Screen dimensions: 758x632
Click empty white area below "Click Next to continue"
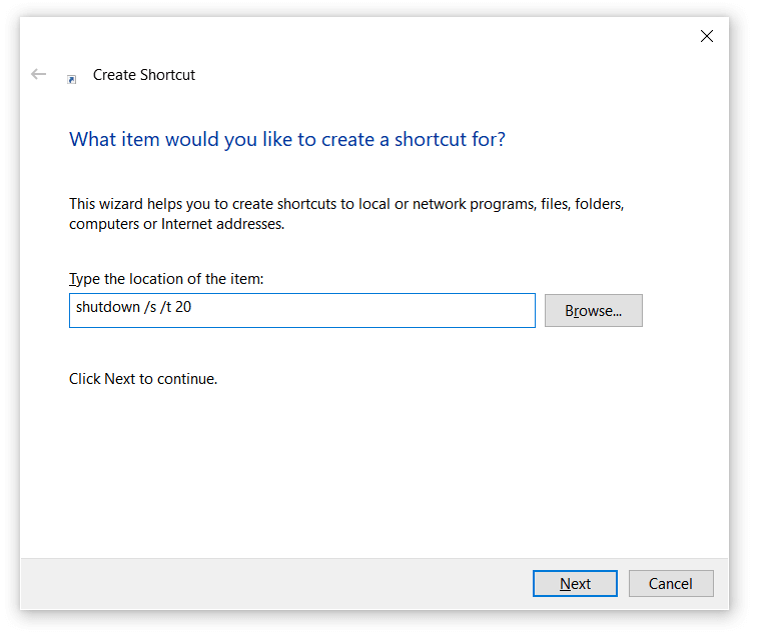(x=370, y=470)
